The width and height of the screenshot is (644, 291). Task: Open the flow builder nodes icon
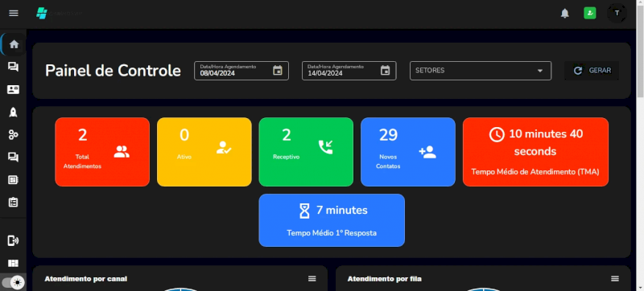point(14,135)
